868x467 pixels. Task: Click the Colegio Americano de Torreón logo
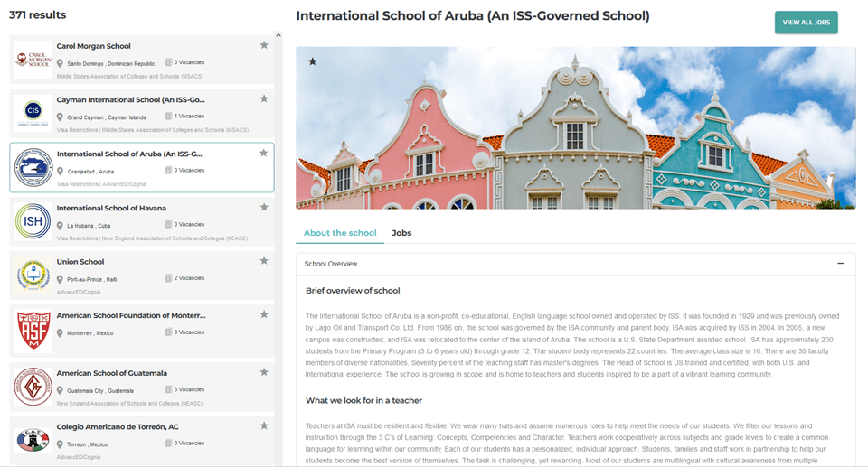click(x=33, y=441)
